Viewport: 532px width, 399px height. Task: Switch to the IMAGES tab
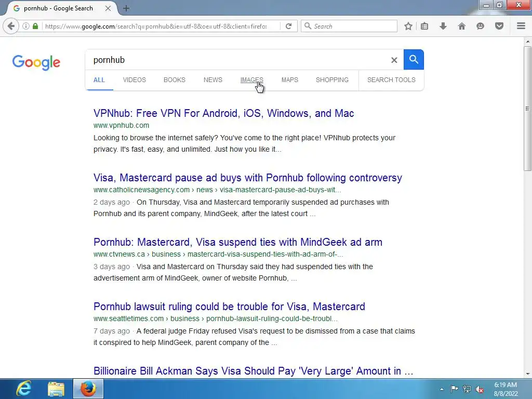(252, 80)
